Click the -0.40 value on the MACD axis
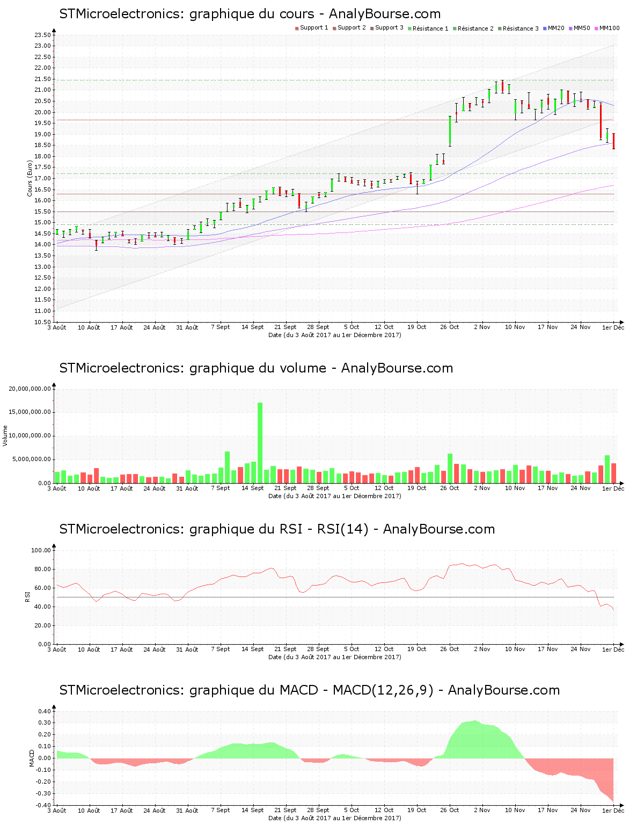 [44, 805]
